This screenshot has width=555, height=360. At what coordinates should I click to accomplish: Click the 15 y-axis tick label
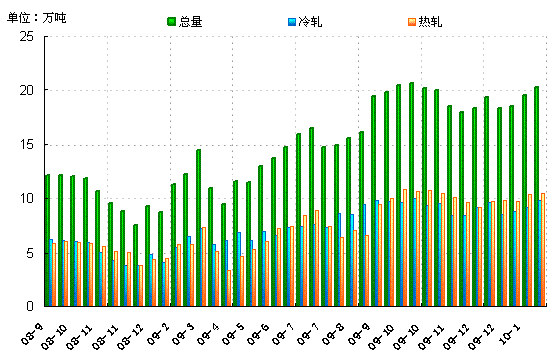tap(26, 145)
